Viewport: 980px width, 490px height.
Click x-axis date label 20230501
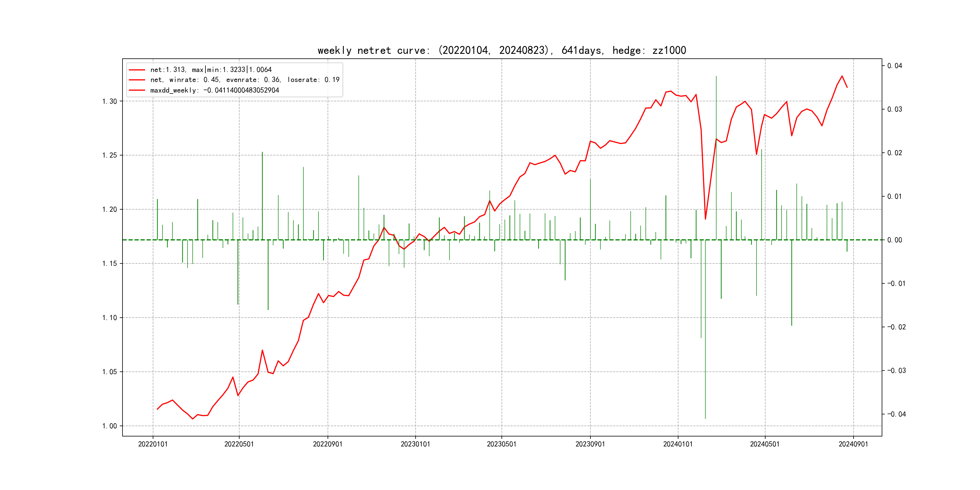point(501,444)
